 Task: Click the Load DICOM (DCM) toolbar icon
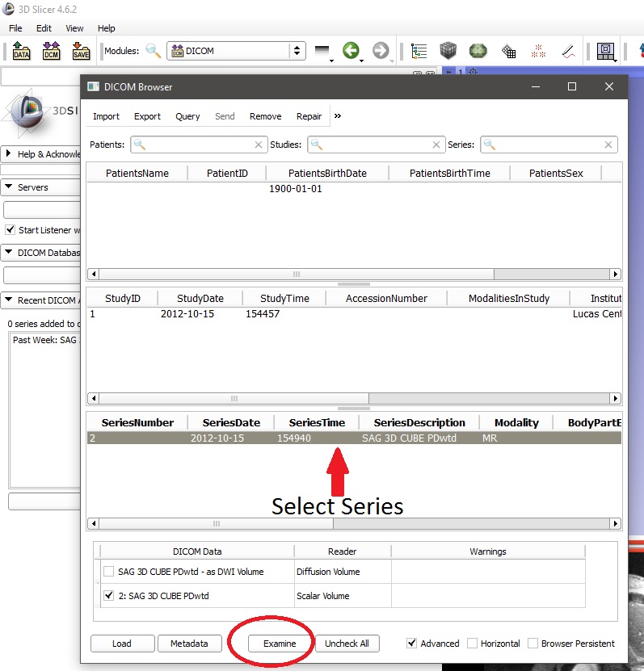[x=51, y=51]
